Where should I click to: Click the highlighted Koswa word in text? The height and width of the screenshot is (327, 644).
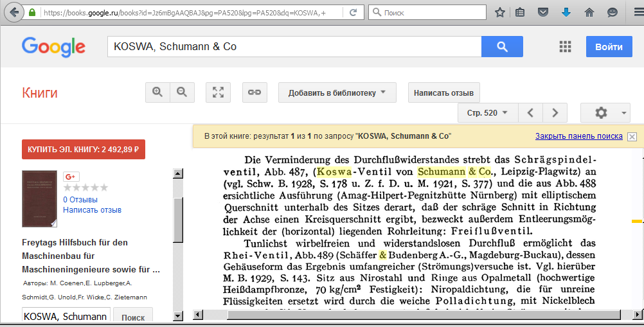(x=334, y=172)
